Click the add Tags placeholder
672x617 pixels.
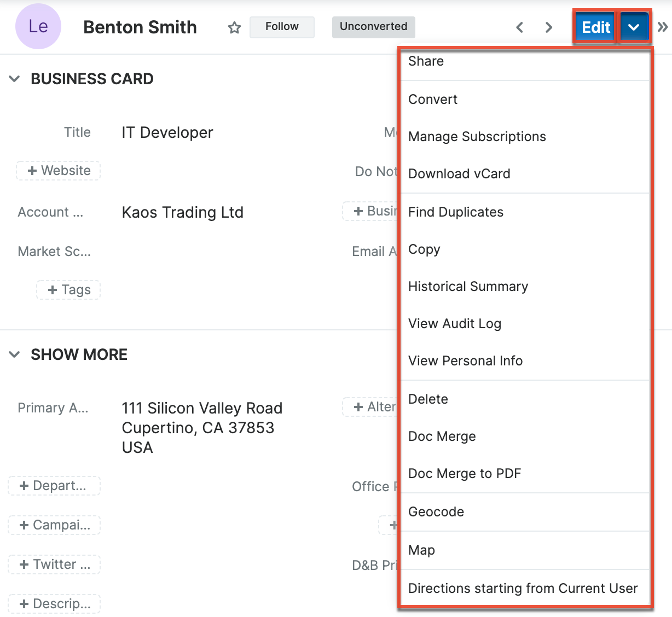coord(69,290)
